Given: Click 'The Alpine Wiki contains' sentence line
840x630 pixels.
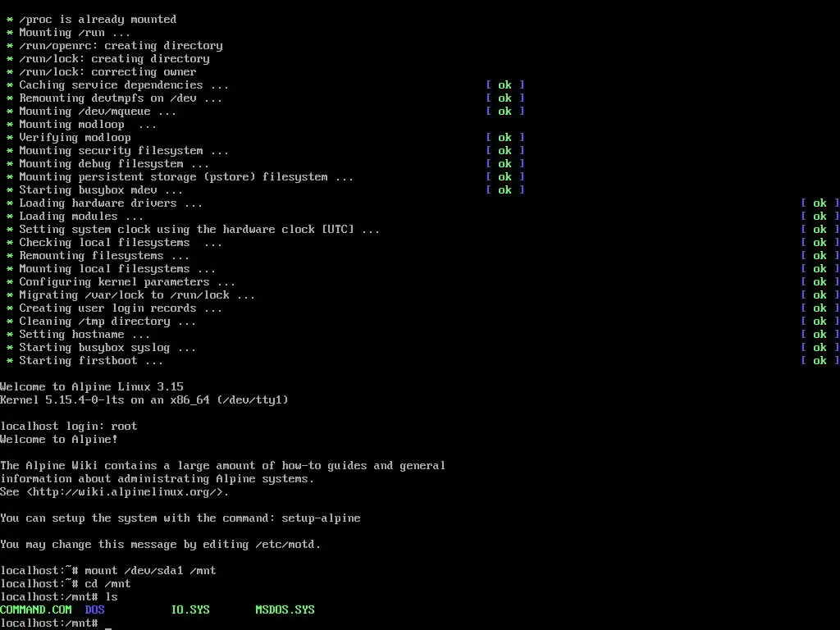Looking at the screenshot, I should (223, 466).
